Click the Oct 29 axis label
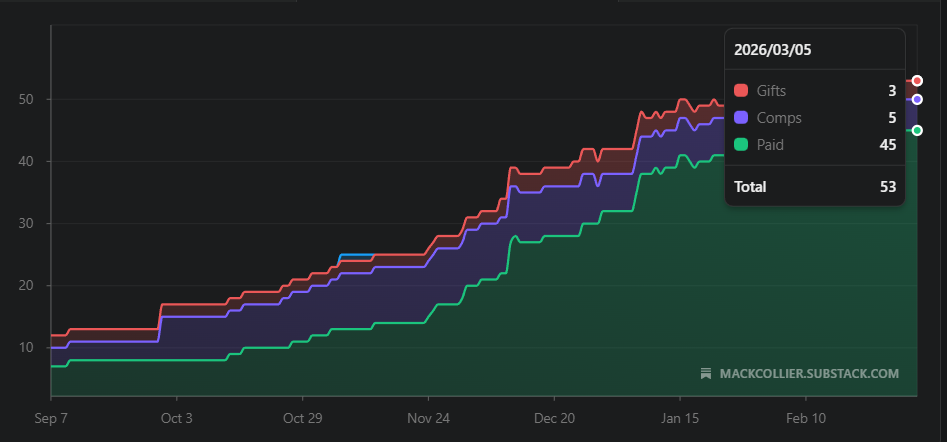Image resolution: width=947 pixels, height=442 pixels. point(303,418)
